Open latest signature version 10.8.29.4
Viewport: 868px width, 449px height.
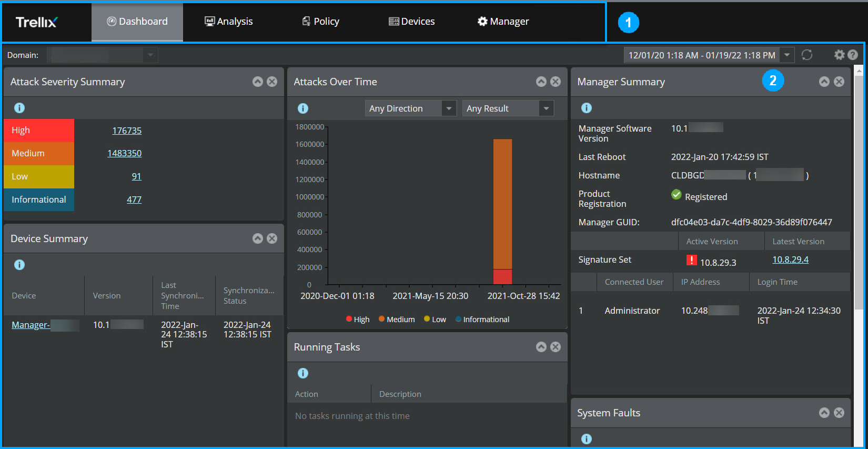791,260
